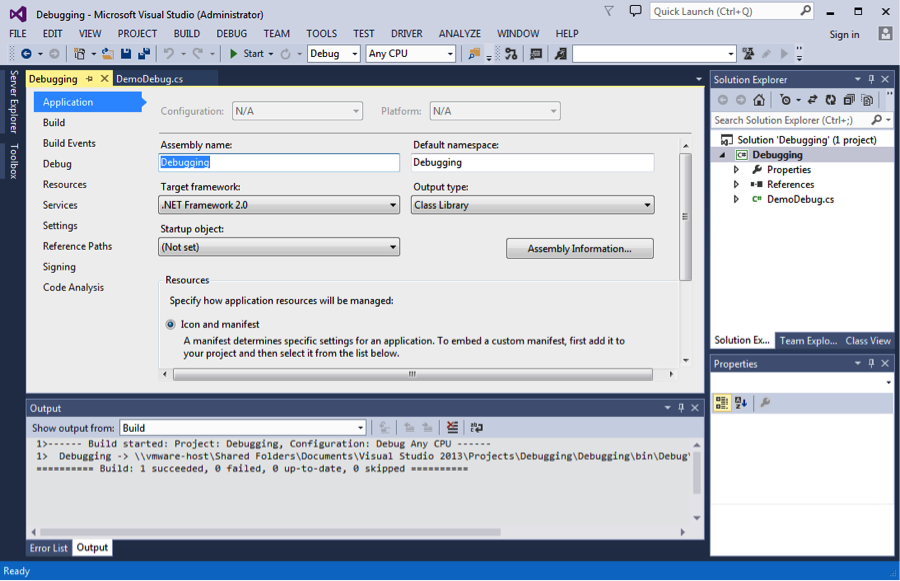This screenshot has width=900, height=581.
Task: Click the Redo toolbar arrow
Action: (198, 53)
